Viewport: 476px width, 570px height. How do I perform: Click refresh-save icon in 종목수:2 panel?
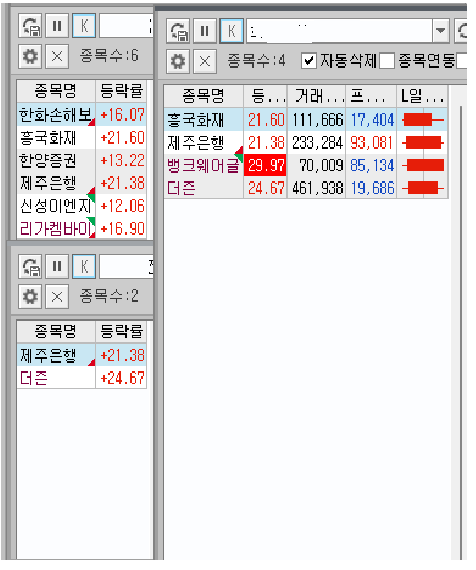tap(30, 266)
